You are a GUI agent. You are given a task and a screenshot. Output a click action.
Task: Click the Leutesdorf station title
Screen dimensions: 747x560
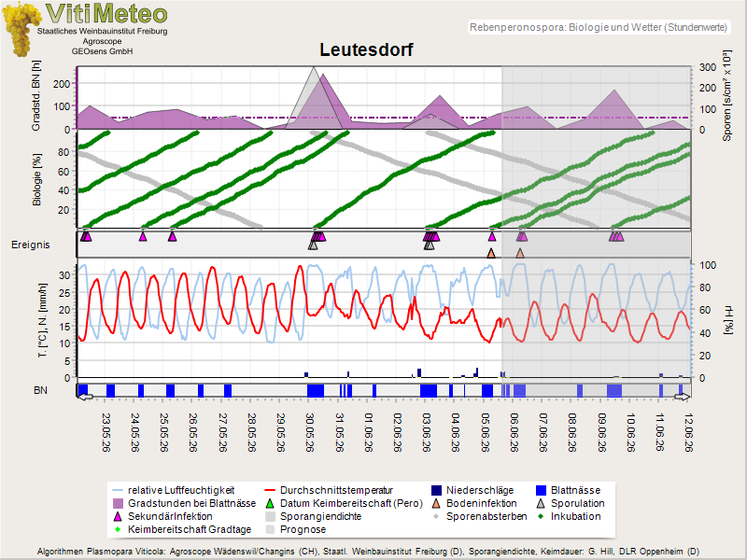366,49
